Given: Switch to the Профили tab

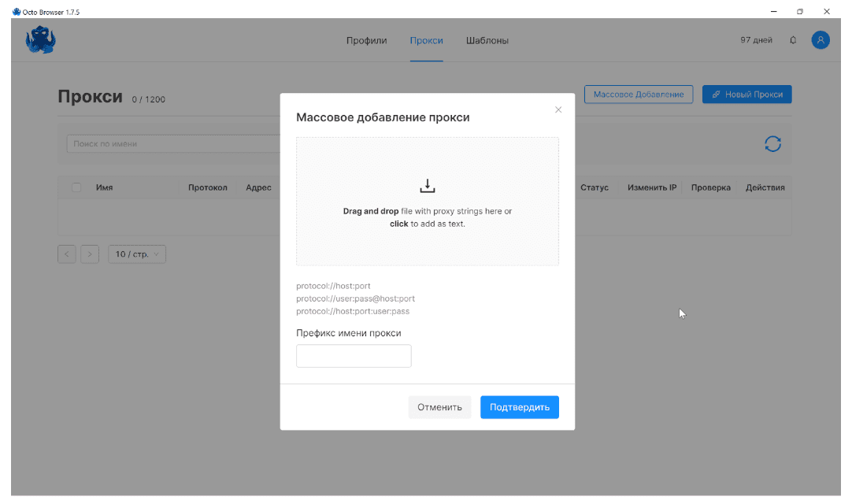Looking at the screenshot, I should tap(366, 41).
